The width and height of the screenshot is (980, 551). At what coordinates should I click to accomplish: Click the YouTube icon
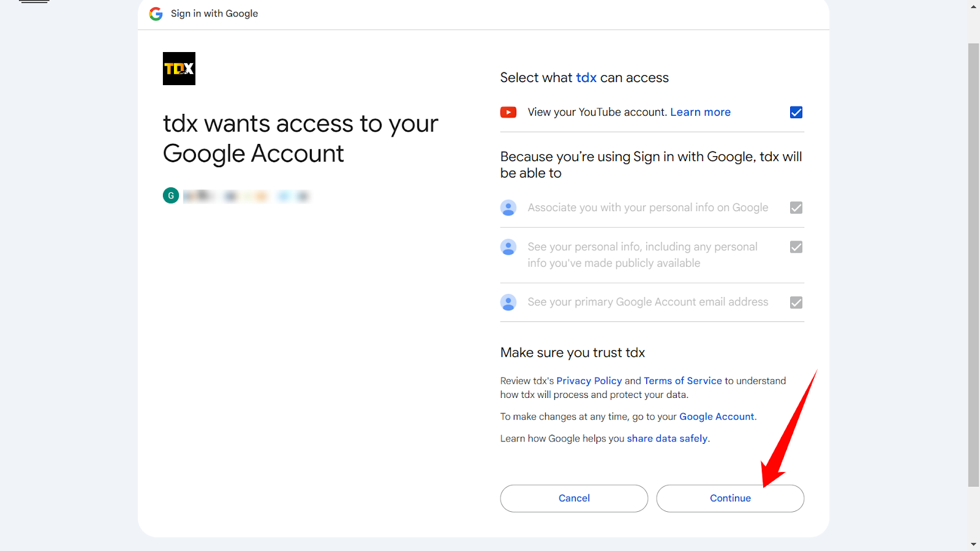[x=508, y=112]
